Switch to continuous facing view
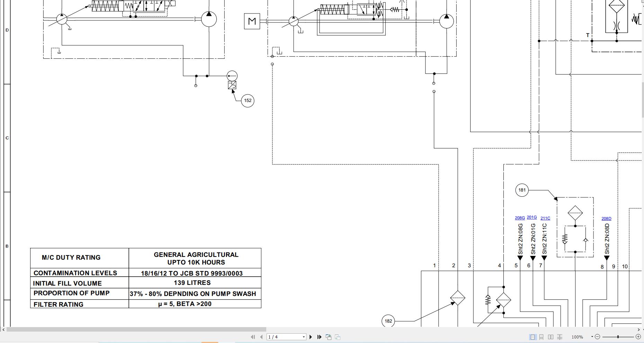Screen dimensions: 644x343 [x=560, y=337]
